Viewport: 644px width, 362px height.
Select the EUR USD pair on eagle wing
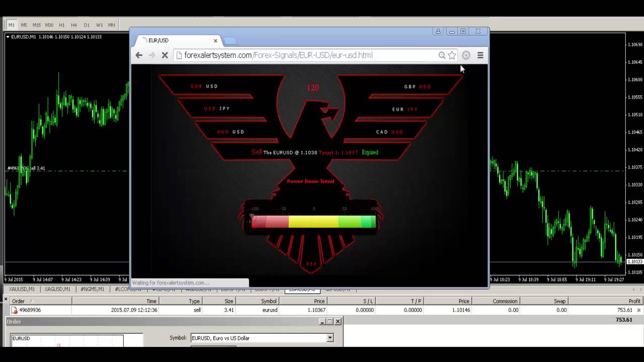pos(204,86)
